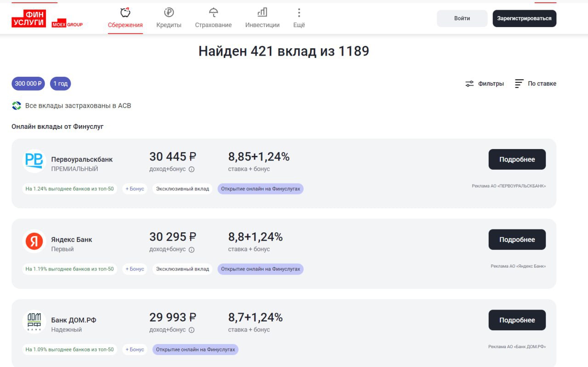588x367 pixels.
Task: Open the Страхование menu item
Action: coord(213,18)
